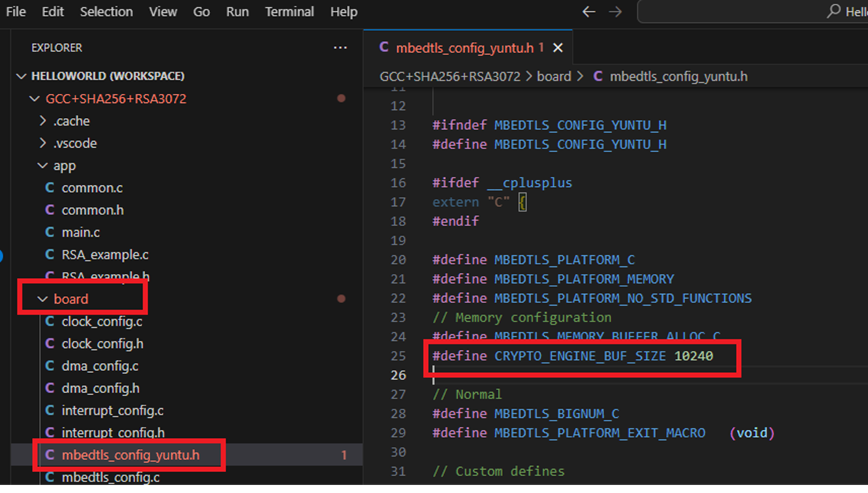This screenshot has width=868, height=493.
Task: Open dma_config.h file
Action: coord(100,388)
